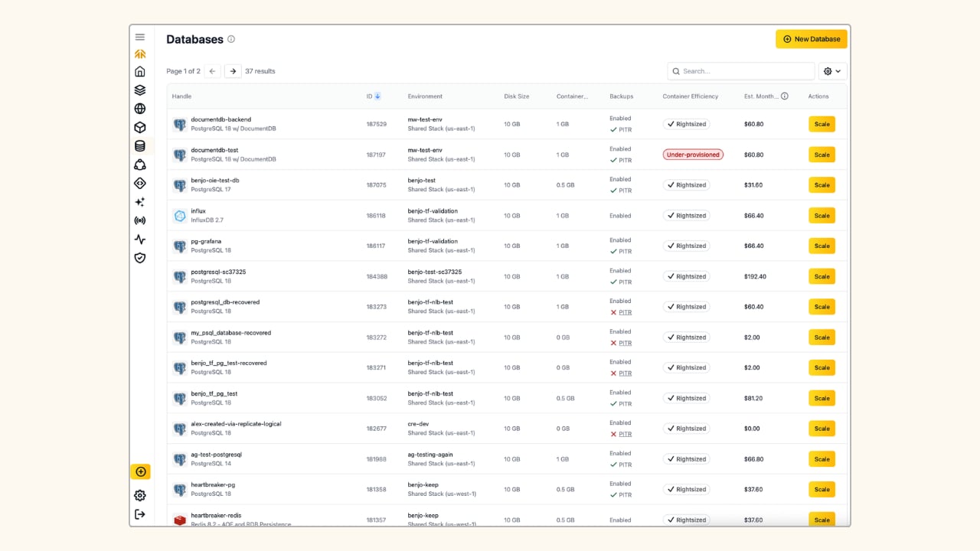
Task: Click Scale for heartbreaker-pg
Action: pyautogui.click(x=822, y=490)
